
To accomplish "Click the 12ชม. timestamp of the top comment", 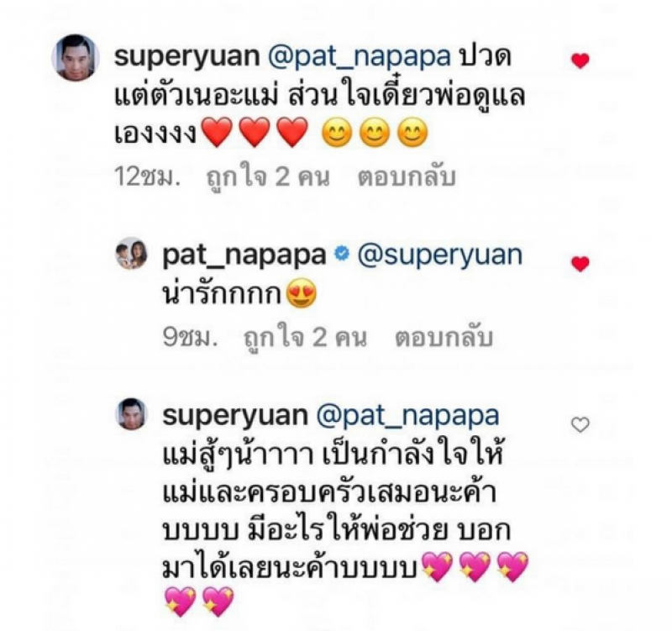I will coord(147,177).
